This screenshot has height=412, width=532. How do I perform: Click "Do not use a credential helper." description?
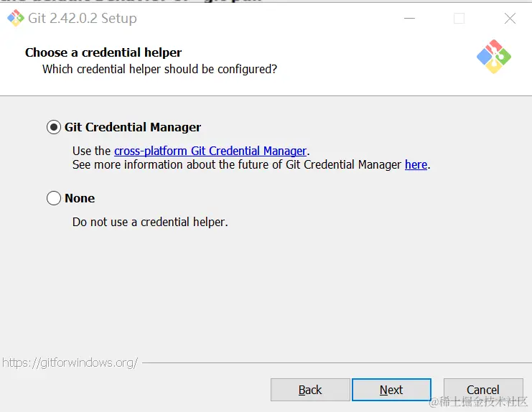pyautogui.click(x=150, y=222)
